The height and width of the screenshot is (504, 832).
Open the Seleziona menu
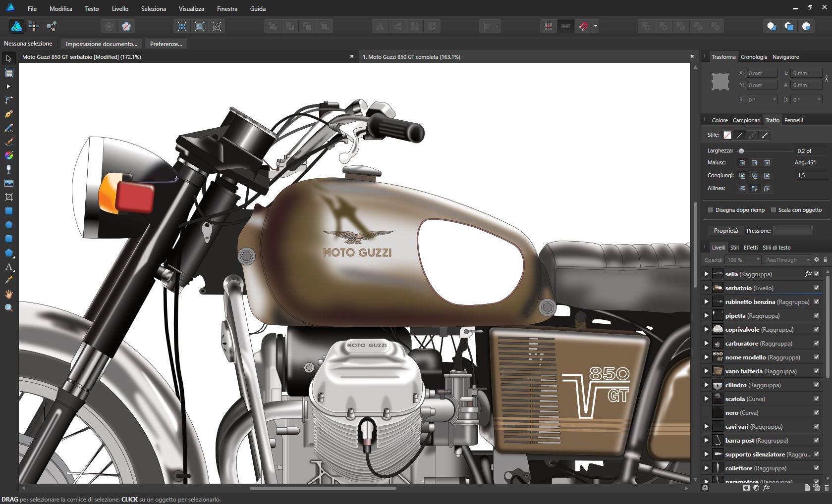coord(154,8)
